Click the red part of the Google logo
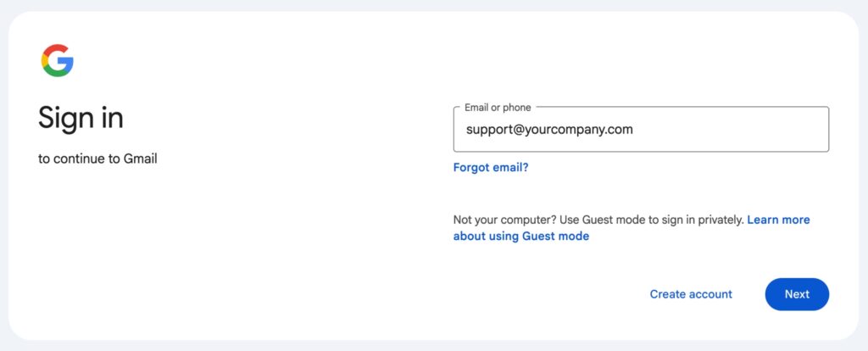 coord(54,48)
